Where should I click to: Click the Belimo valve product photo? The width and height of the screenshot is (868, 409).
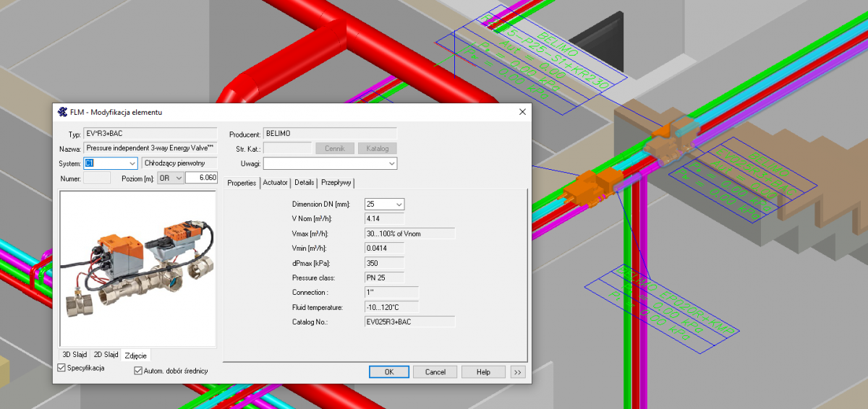[x=137, y=268]
